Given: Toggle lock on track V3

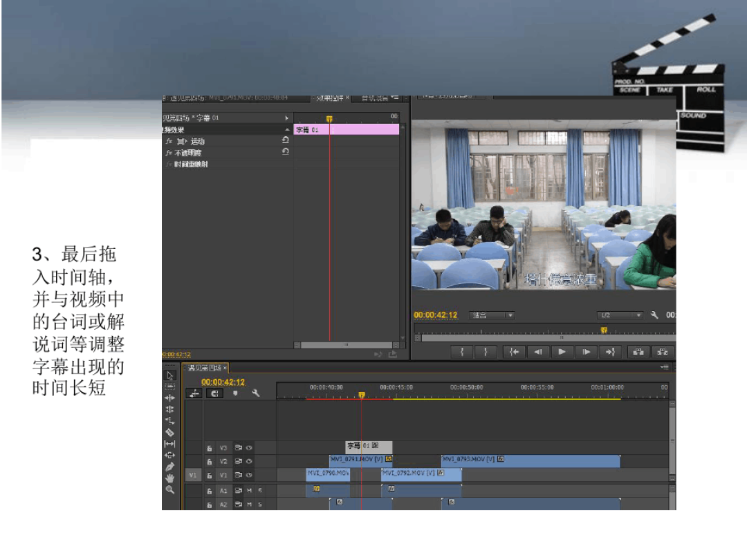Looking at the screenshot, I should point(209,448).
